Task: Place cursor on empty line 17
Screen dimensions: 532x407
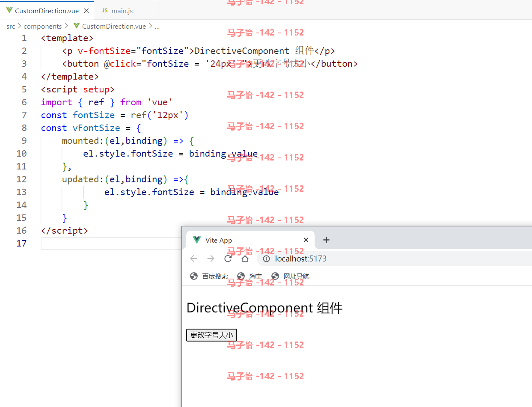Action: [x=111, y=244]
